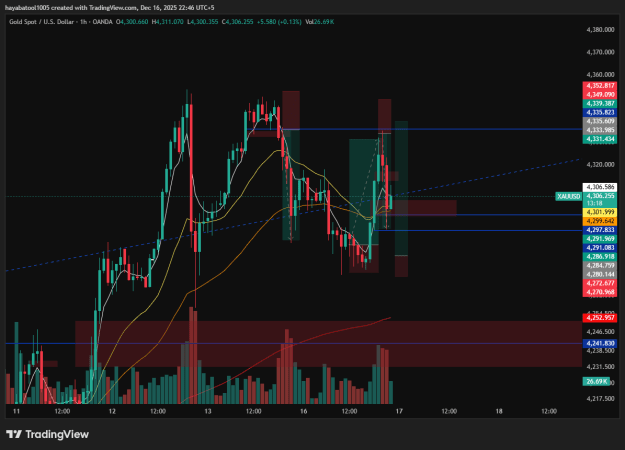Click the green 4,286.918 price label

[600, 257]
